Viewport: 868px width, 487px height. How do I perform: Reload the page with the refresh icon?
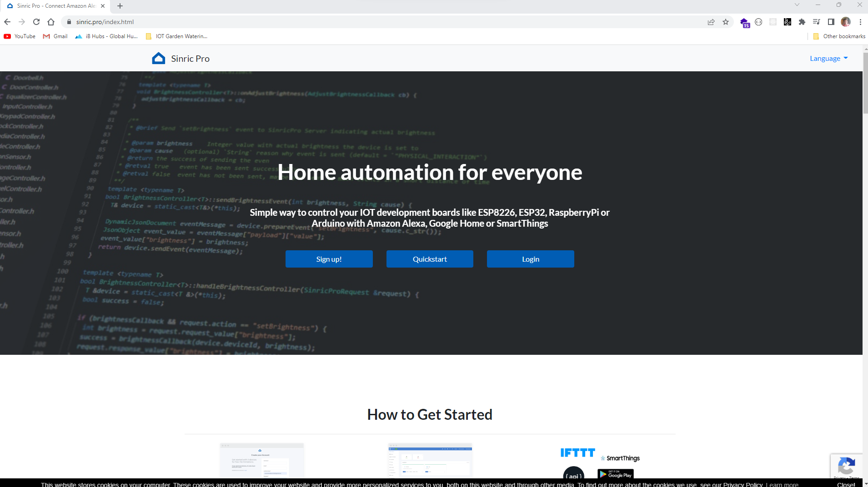pos(36,22)
